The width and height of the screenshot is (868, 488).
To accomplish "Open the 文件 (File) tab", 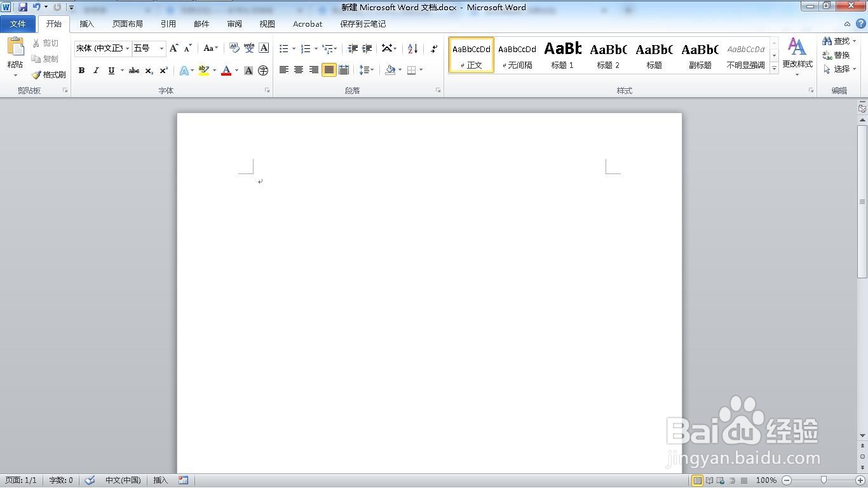I will (18, 24).
